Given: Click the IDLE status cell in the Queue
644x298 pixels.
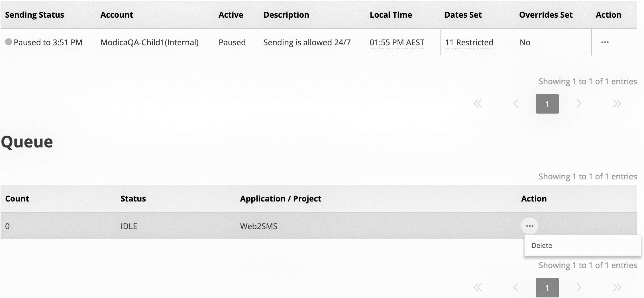Looking at the screenshot, I should (129, 226).
